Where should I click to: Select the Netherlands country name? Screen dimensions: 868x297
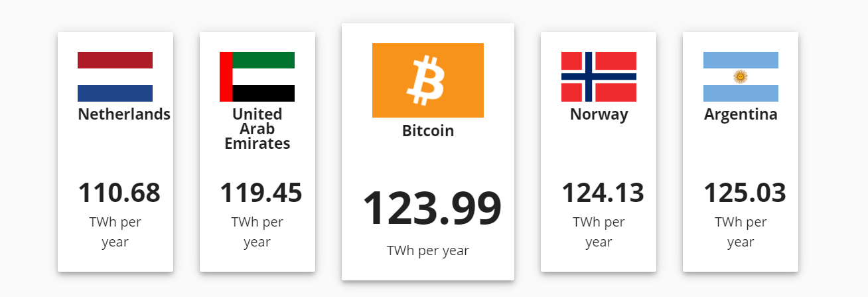tap(124, 114)
